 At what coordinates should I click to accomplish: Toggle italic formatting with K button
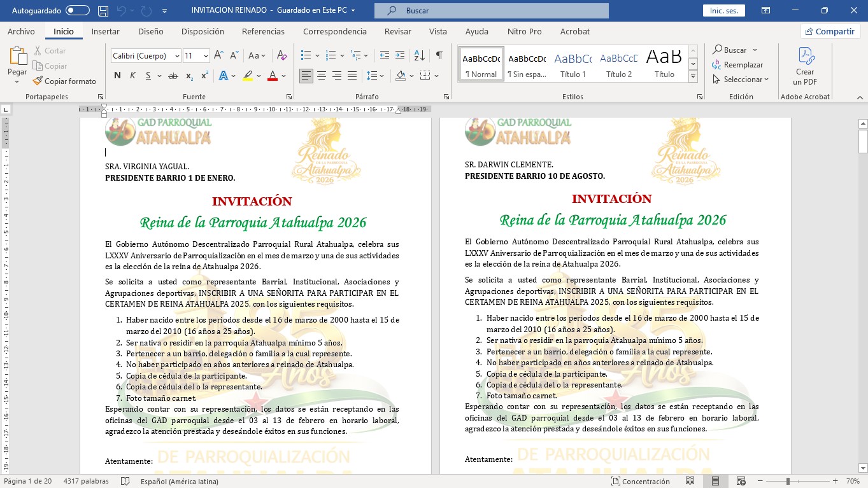tap(132, 76)
